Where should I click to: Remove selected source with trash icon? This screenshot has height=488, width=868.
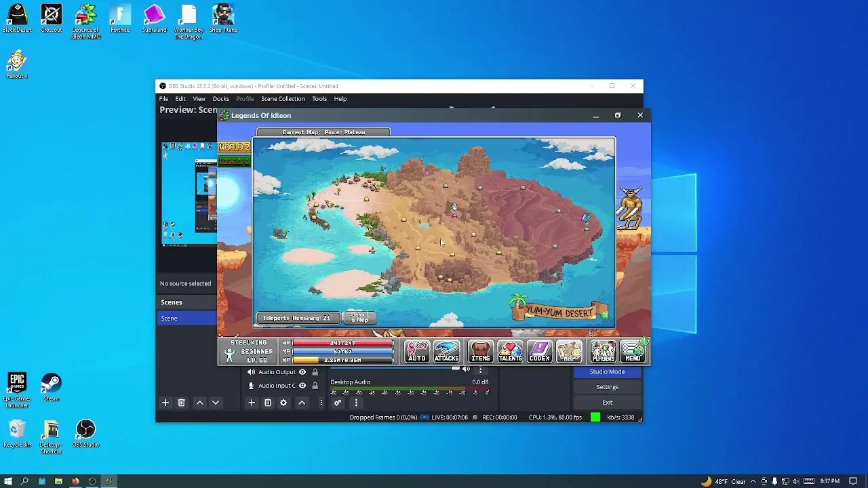click(x=268, y=403)
